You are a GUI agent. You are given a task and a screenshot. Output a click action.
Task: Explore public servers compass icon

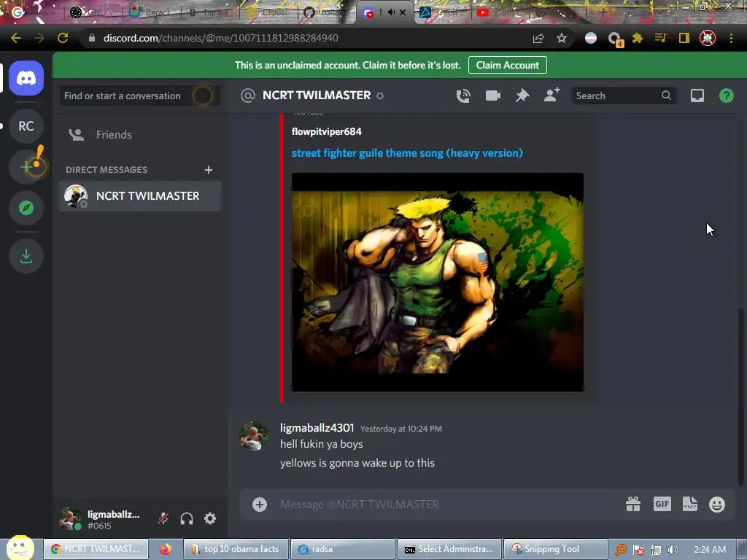coord(26,208)
